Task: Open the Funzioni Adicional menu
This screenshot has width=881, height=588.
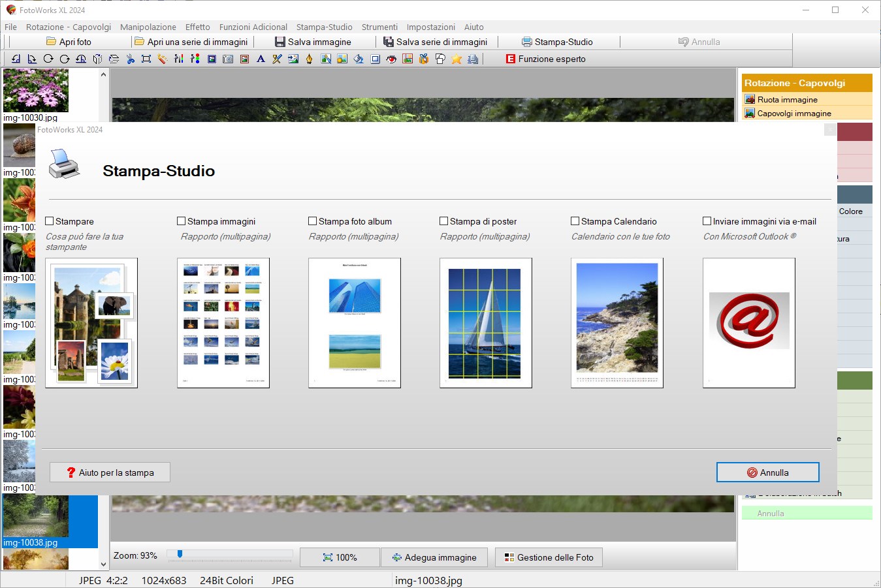Action: [253, 27]
